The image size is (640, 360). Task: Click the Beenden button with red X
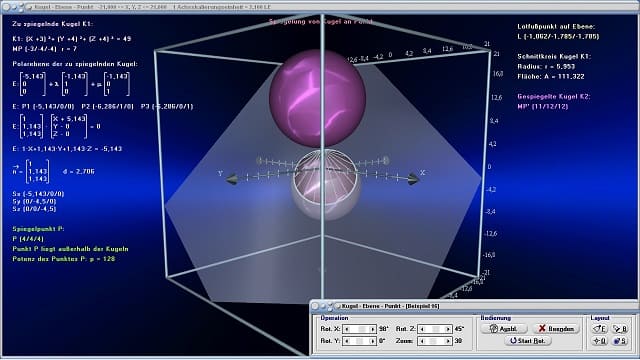(x=556, y=329)
